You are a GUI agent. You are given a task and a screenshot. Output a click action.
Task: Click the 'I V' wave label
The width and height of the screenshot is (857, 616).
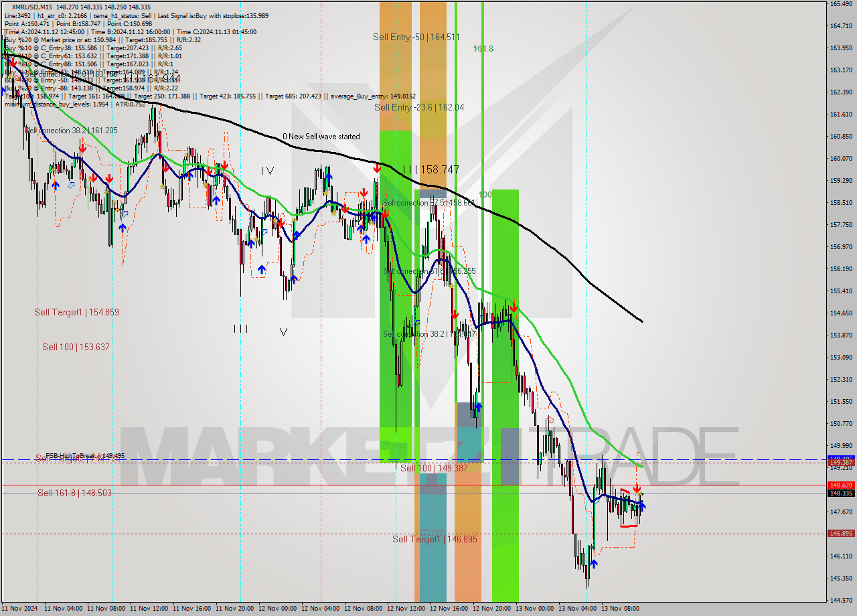pyautogui.click(x=267, y=171)
